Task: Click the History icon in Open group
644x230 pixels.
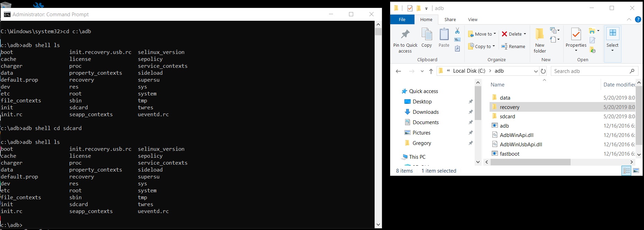Action: coord(593,50)
